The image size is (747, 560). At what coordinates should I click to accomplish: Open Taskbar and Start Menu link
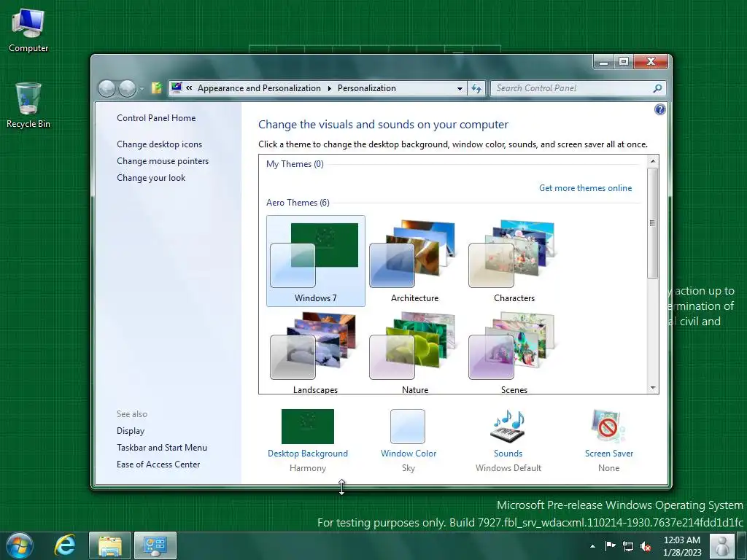[x=162, y=448]
